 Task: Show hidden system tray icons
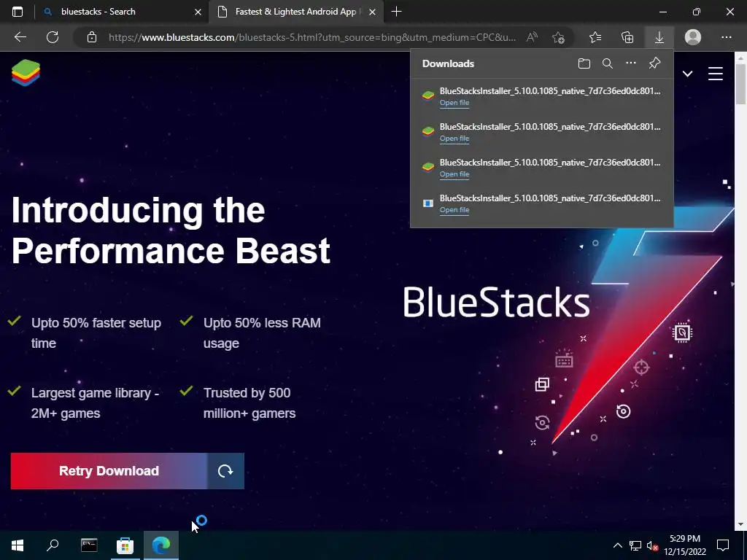pyautogui.click(x=617, y=545)
